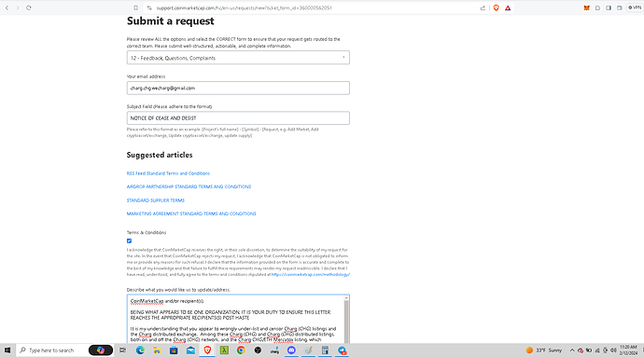The image size is (644, 357).
Task: Open RSS Feed Standard Terms article
Action: click(168, 173)
